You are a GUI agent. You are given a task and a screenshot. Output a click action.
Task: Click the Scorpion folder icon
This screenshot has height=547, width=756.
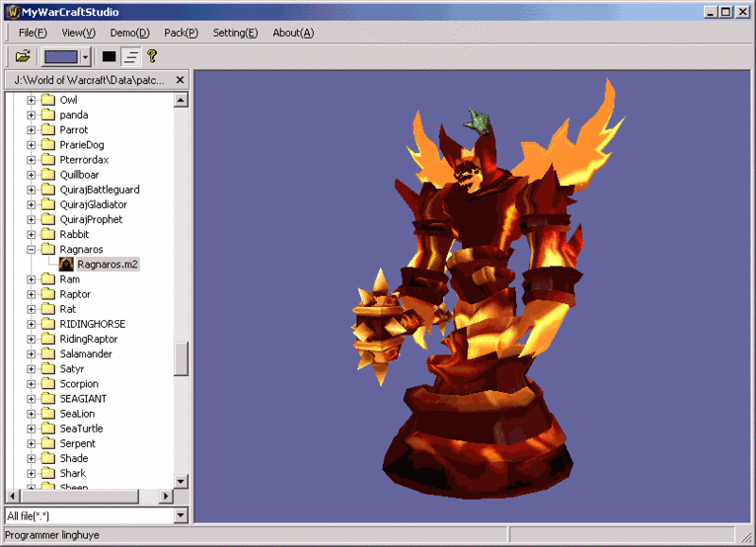48,384
